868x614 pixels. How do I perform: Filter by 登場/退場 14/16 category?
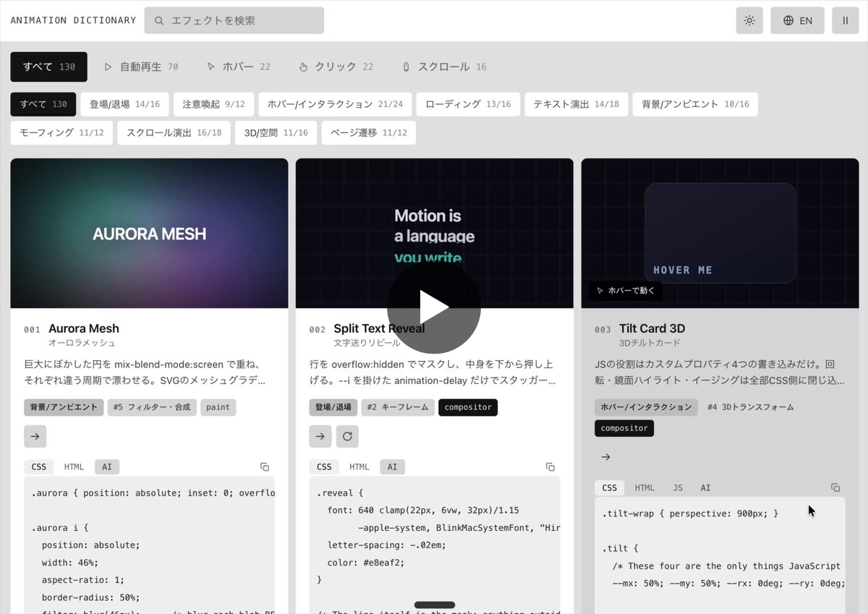tap(124, 104)
